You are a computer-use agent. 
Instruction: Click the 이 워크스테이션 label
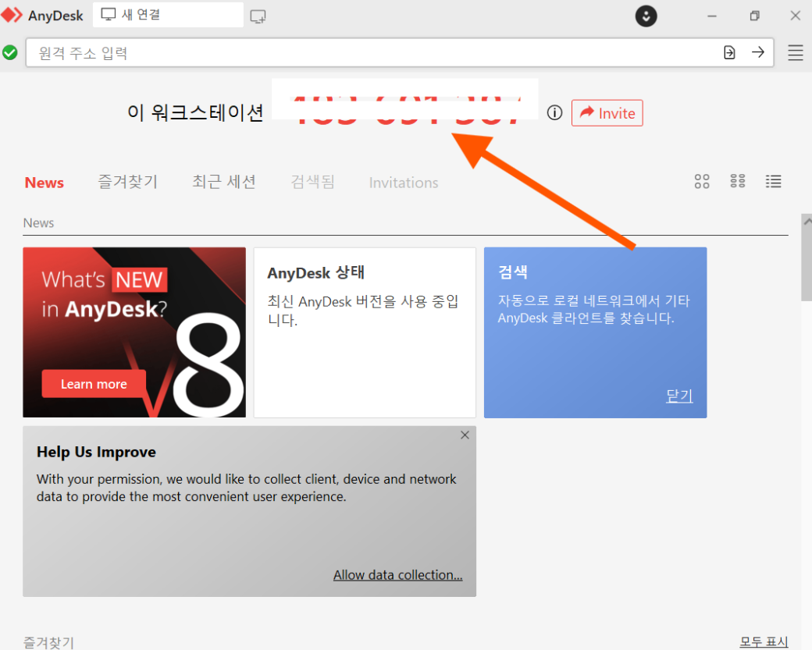196,112
